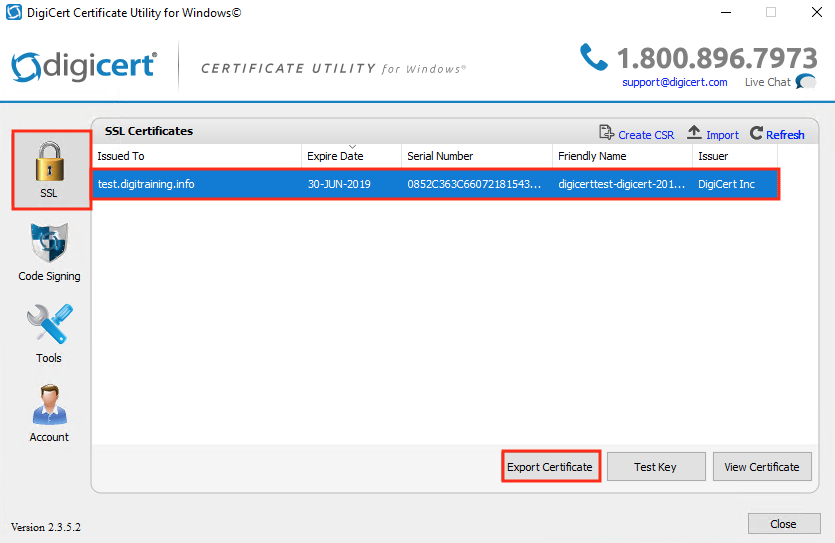Viewport: 835px width, 543px height.
Task: Click the DigiCert logo
Action: tap(84, 66)
